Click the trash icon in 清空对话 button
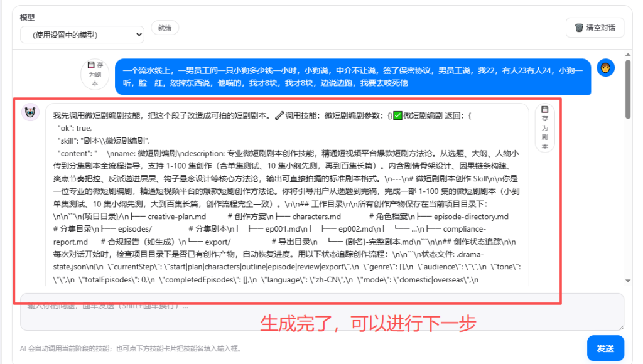Image resolution: width=643 pixels, height=364 pixels. pyautogui.click(x=579, y=28)
